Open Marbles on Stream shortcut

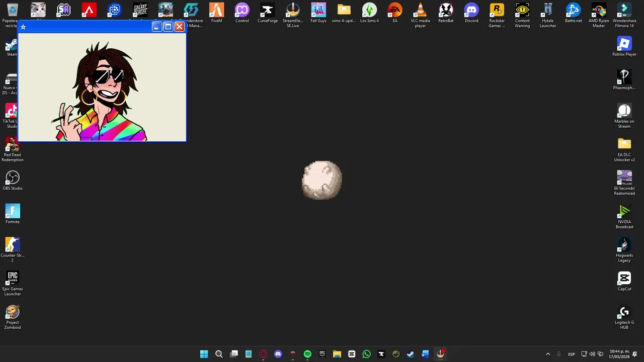coord(624,116)
